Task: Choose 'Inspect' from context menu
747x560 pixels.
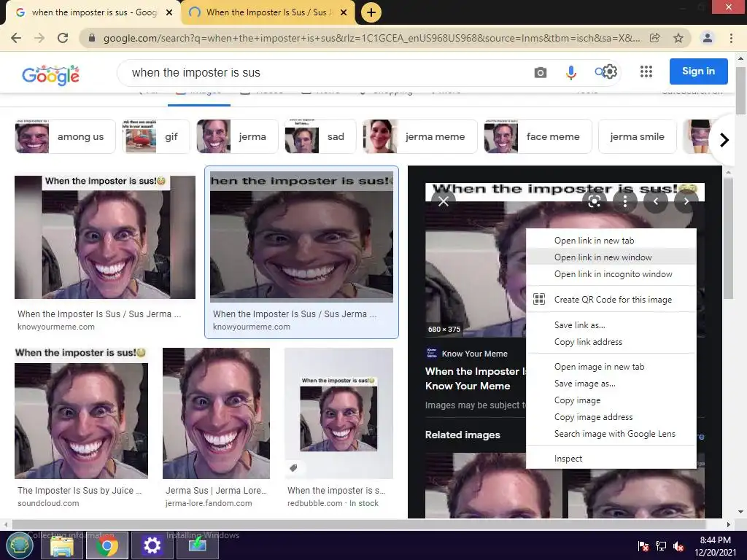Action: tap(611, 459)
